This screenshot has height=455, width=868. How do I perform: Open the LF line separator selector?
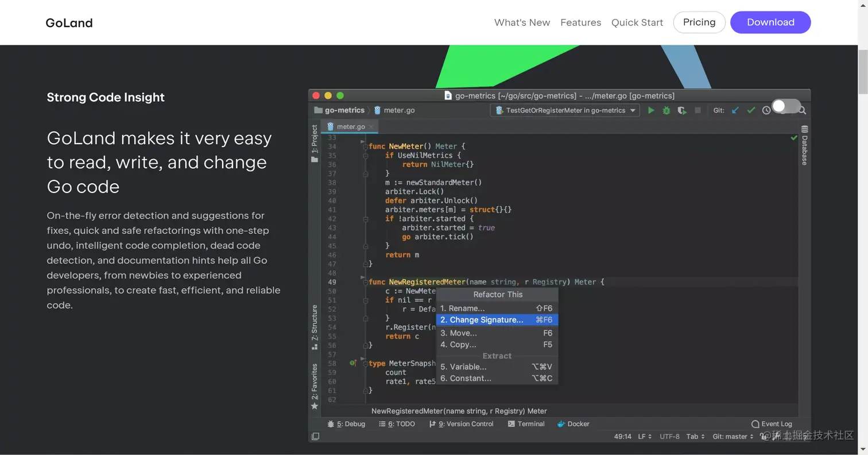click(645, 437)
